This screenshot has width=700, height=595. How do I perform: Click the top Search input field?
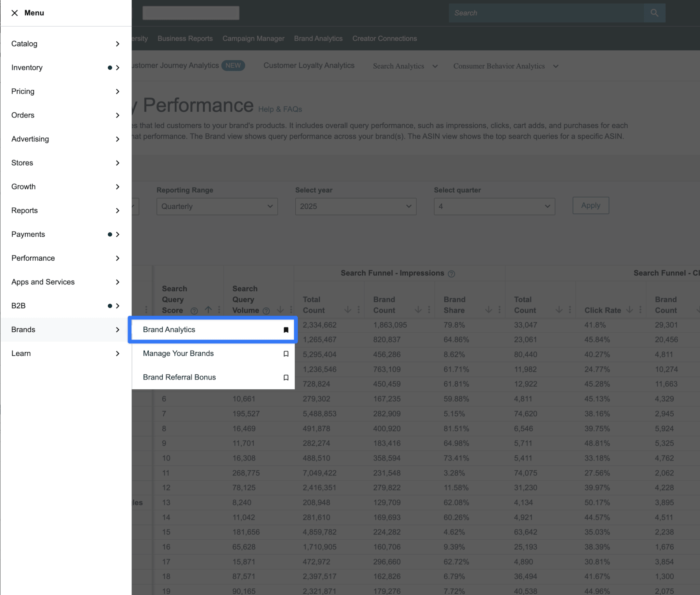[546, 13]
